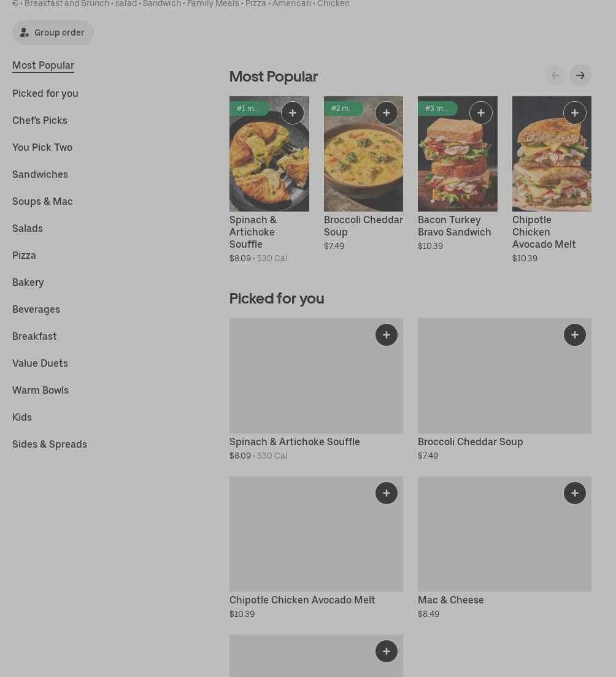Viewport: 616px width, 677px height.
Task: Open the Bakery menu category
Action: tap(28, 282)
